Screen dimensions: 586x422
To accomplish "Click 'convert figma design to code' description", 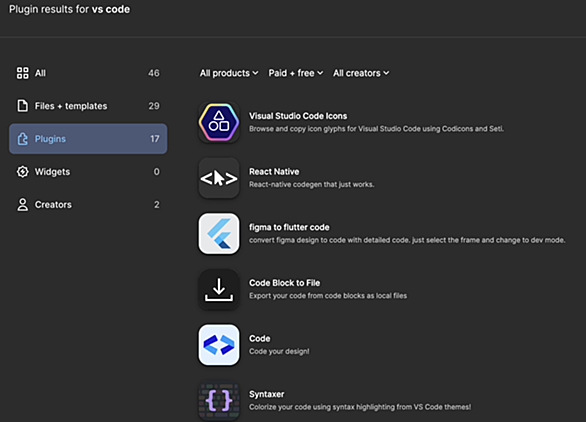I will click(x=407, y=240).
